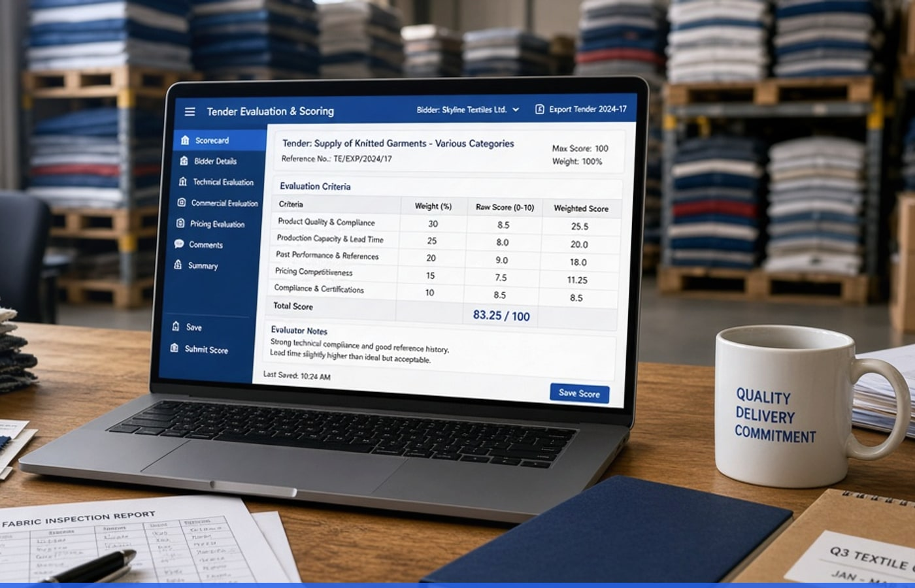Viewport: 915px width, 588px height.
Task: Click weighted score 11.25 cell
Action: (x=577, y=280)
